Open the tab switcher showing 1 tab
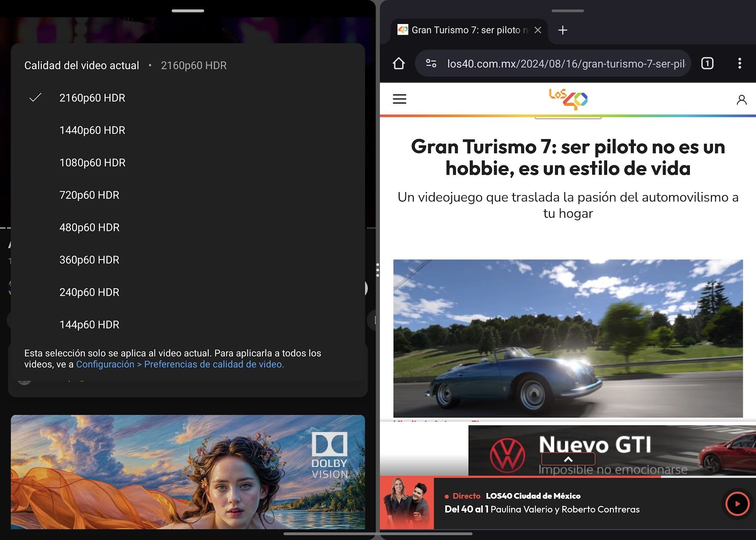 click(707, 64)
